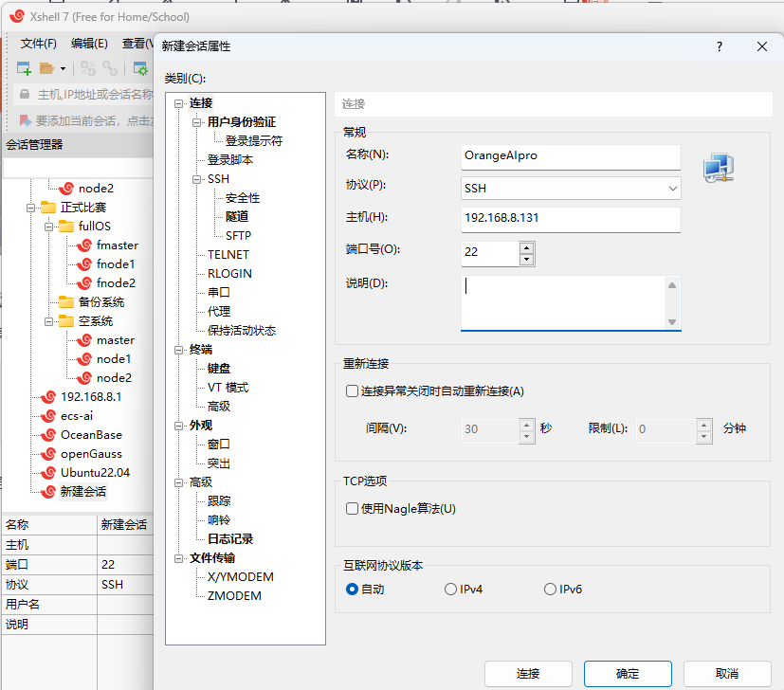Image resolution: width=784 pixels, height=690 pixels.
Task: Click the 确定 button to confirm
Action: point(627,674)
